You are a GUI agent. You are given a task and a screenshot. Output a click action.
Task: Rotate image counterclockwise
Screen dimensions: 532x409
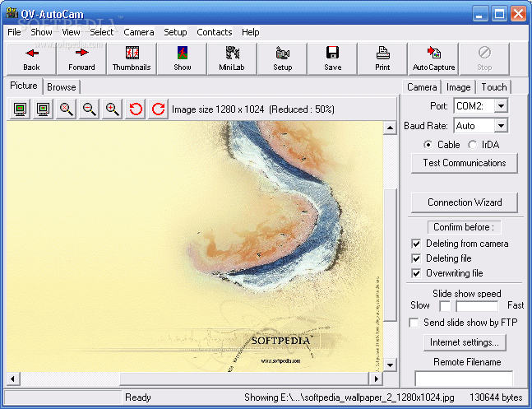(x=136, y=109)
